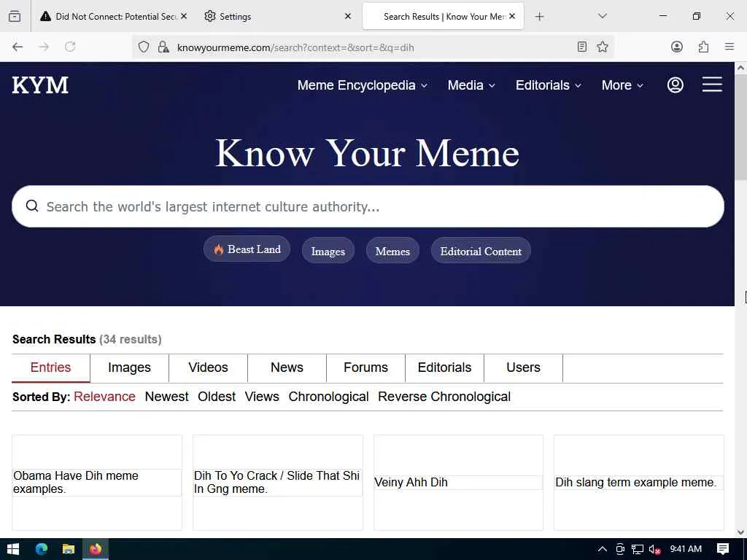Switch to the Entries results tab
The width and height of the screenshot is (747, 560).
50,367
